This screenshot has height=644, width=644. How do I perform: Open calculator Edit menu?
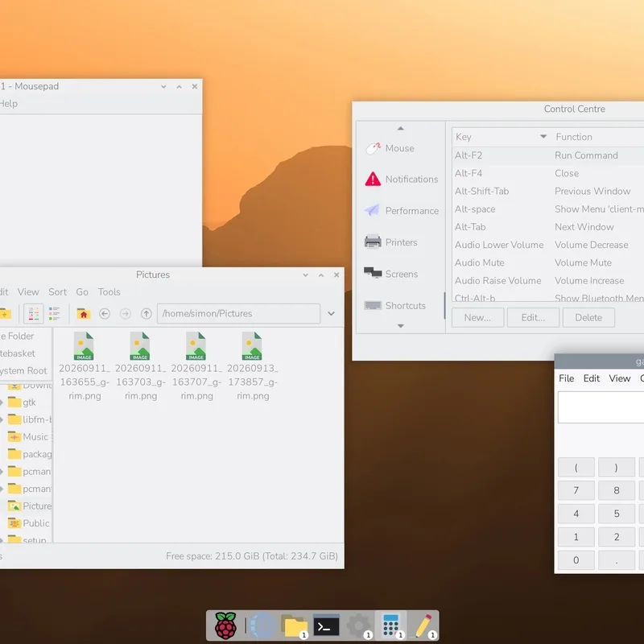592,378
